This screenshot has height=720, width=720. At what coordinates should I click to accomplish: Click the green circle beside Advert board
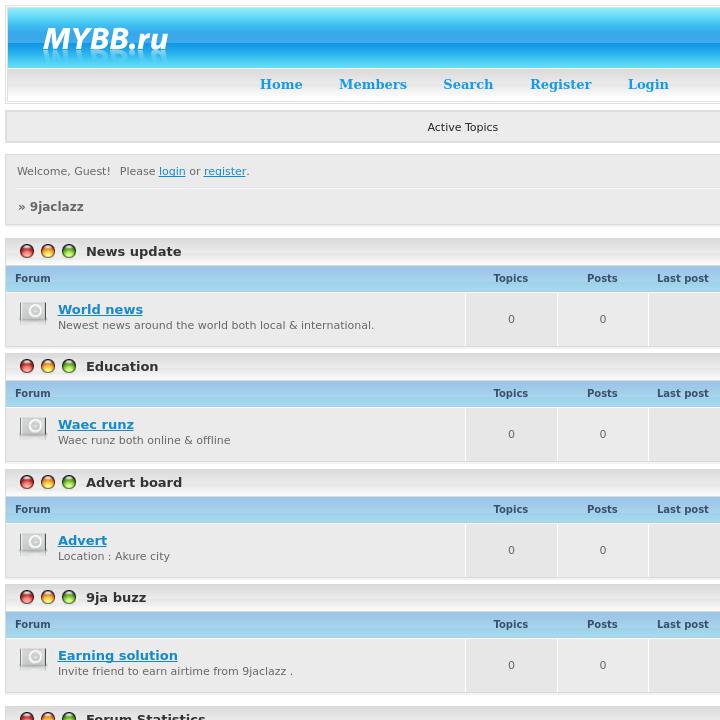tap(69, 483)
